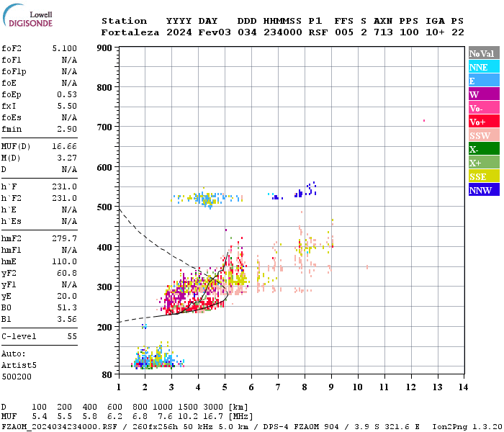Click the 7 MHz x-axis label
Image resolution: width=504 pixels, height=432 pixels.
[x=278, y=387]
